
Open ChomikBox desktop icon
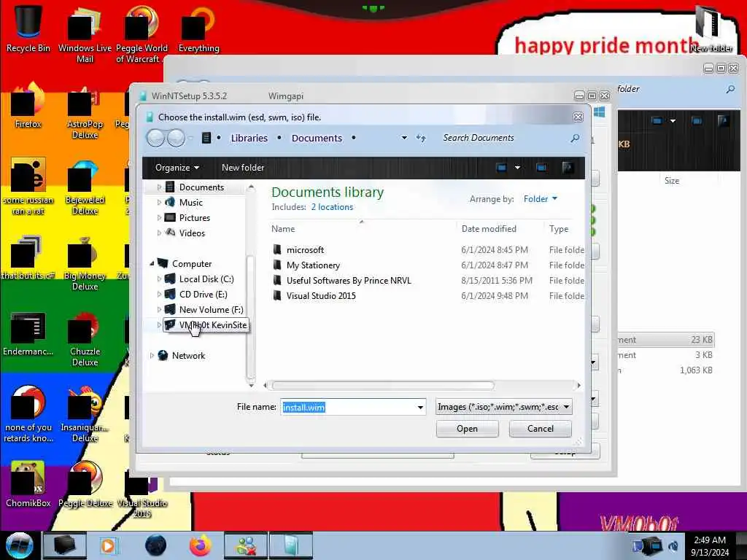coord(28,484)
